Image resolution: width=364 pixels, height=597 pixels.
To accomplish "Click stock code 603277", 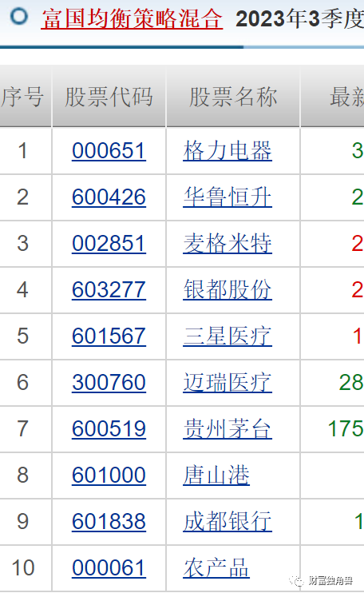I will click(109, 290).
